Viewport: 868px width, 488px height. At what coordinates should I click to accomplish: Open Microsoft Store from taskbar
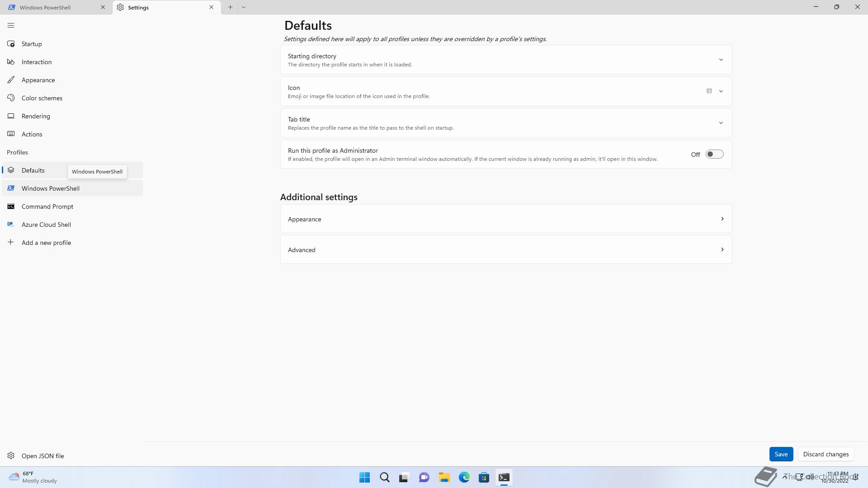[x=484, y=478]
